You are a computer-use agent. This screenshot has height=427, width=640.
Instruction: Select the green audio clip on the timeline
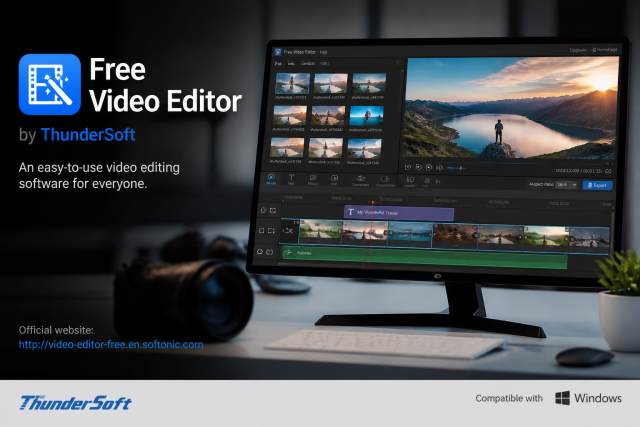click(x=424, y=257)
